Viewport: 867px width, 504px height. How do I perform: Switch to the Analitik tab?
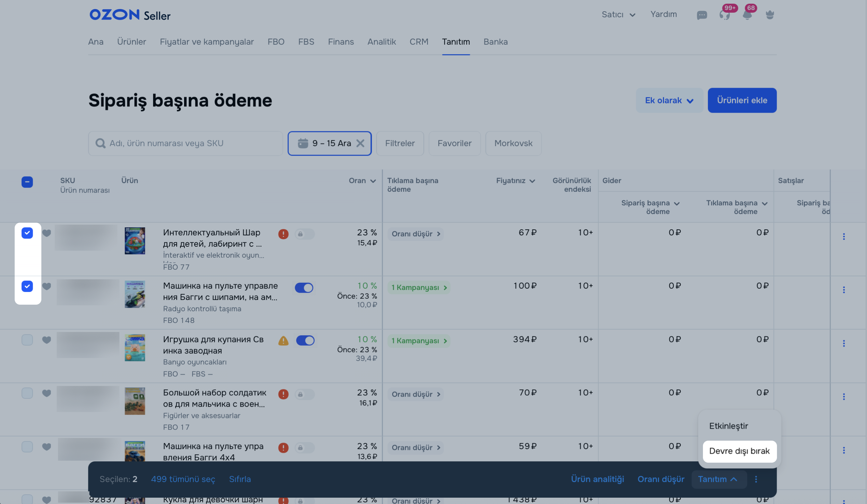tap(381, 42)
